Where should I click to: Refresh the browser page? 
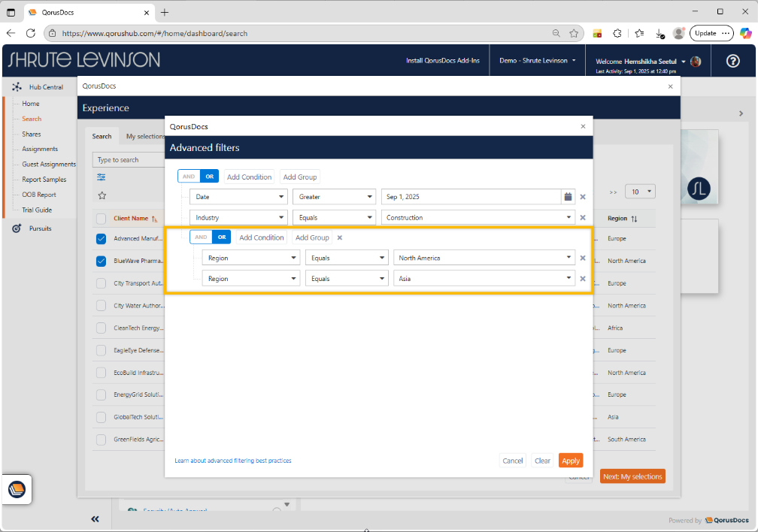(x=31, y=33)
